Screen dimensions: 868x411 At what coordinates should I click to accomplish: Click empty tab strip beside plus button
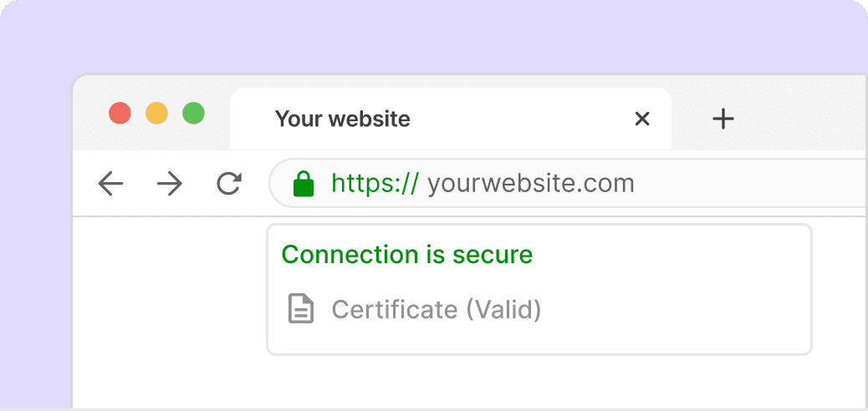[x=803, y=119]
